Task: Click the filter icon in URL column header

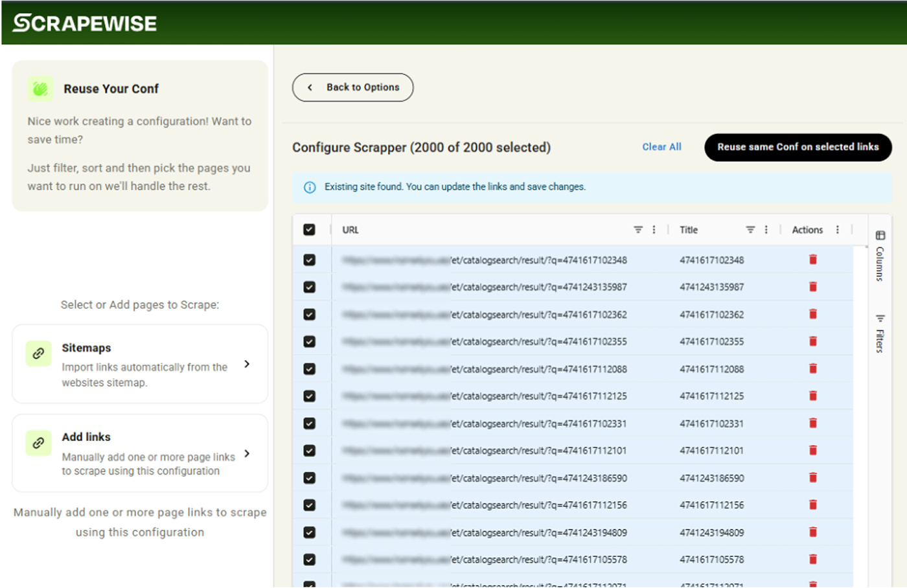Action: click(638, 230)
